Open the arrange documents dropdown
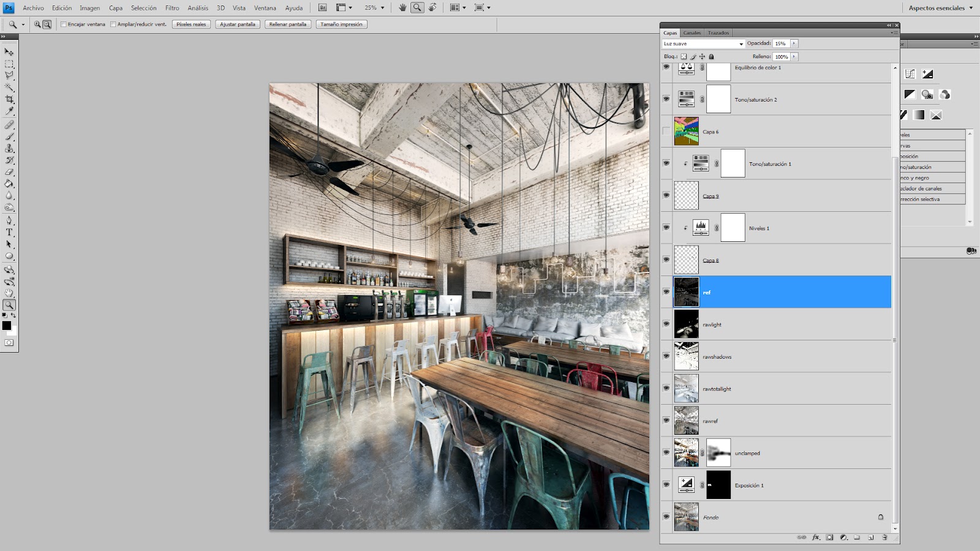Viewport: 980px width, 551px height. click(x=458, y=8)
